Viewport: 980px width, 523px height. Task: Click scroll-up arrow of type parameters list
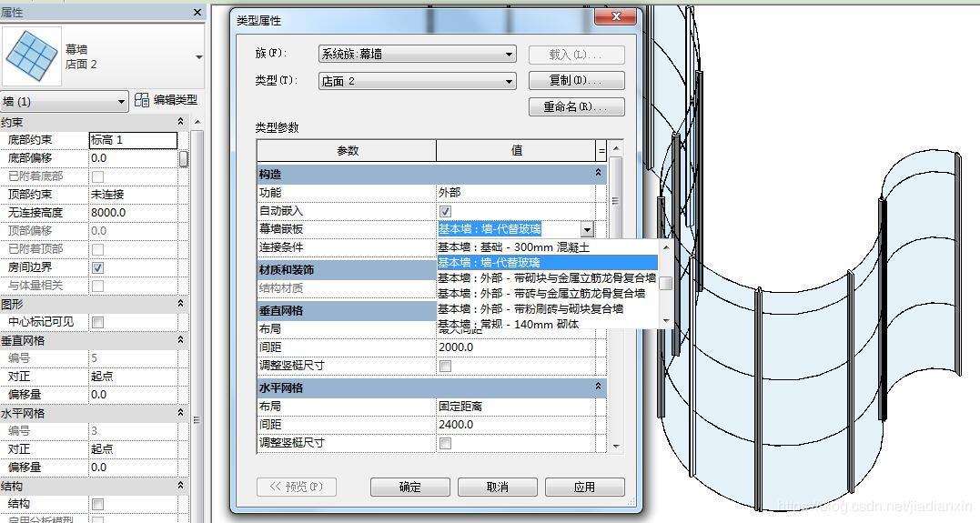click(616, 148)
